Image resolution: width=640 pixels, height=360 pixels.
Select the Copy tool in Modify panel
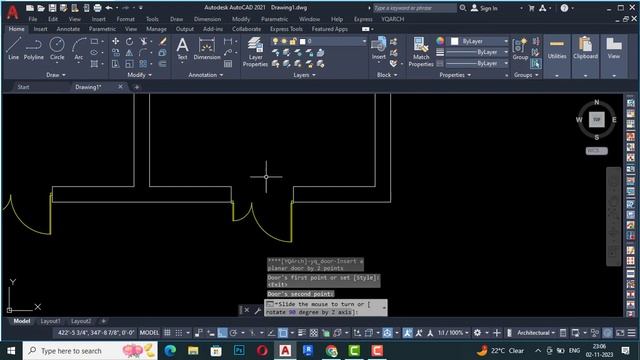[x=116, y=53]
